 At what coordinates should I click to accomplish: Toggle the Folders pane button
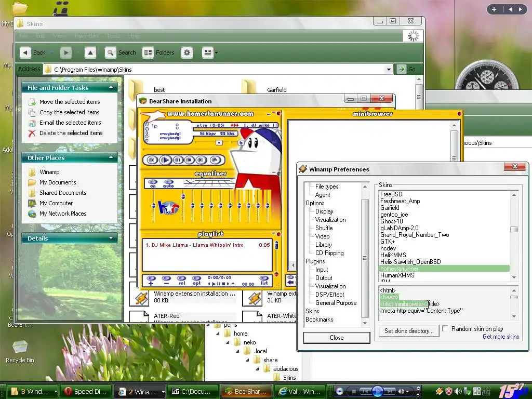158,52
